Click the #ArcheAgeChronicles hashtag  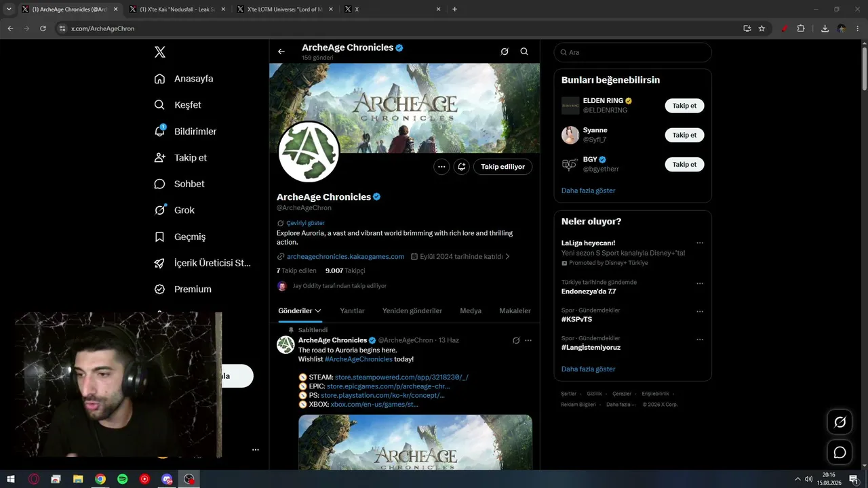tap(359, 359)
